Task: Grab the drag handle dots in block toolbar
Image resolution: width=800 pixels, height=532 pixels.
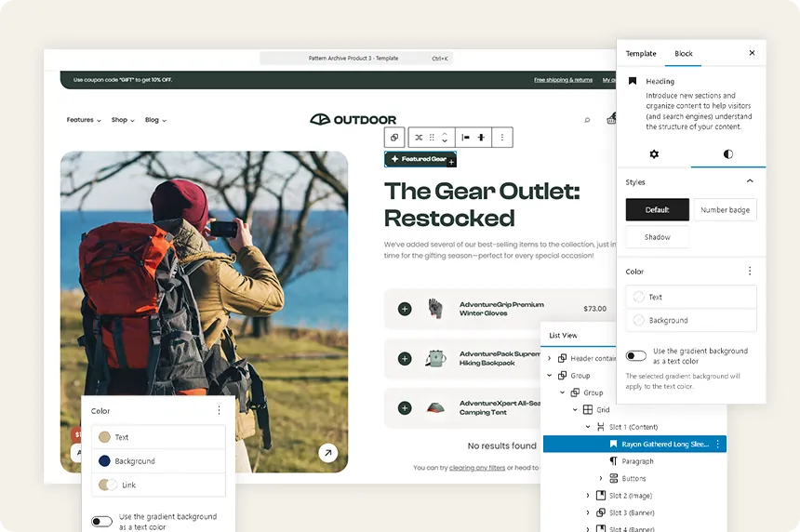Action: pos(432,138)
